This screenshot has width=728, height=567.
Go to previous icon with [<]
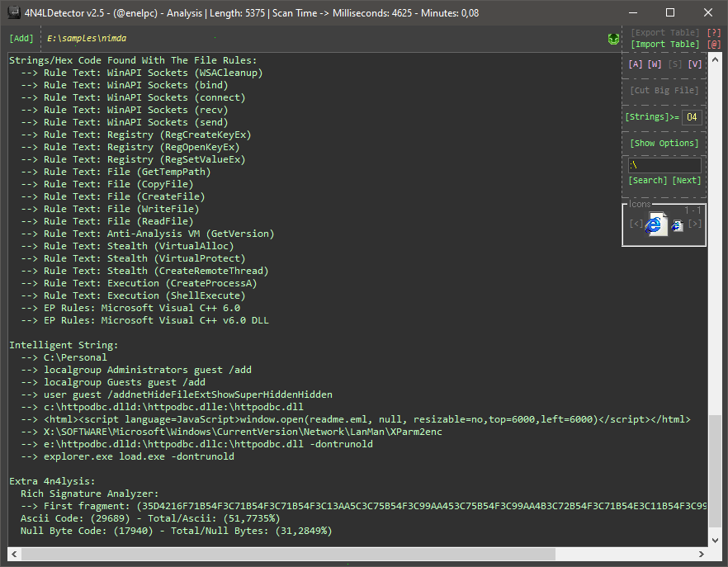pyautogui.click(x=636, y=224)
